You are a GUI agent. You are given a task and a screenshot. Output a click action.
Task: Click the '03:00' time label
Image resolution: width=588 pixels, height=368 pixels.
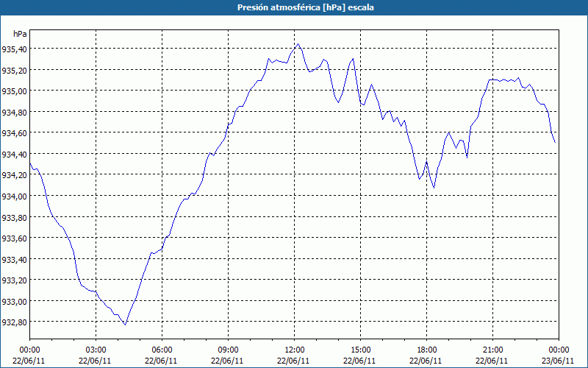pos(96,350)
